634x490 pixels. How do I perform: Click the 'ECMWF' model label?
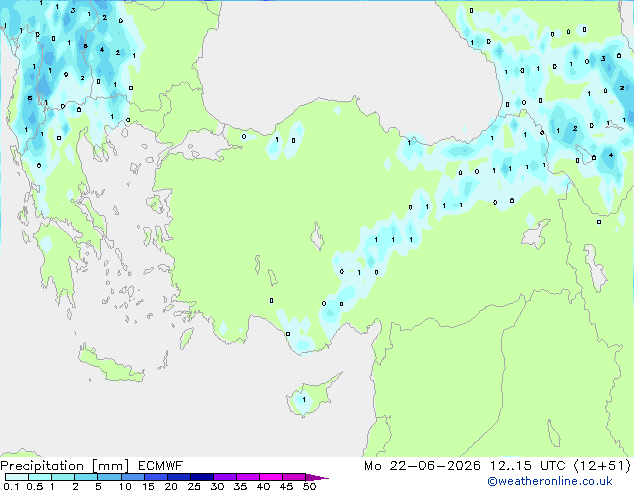[161, 466]
